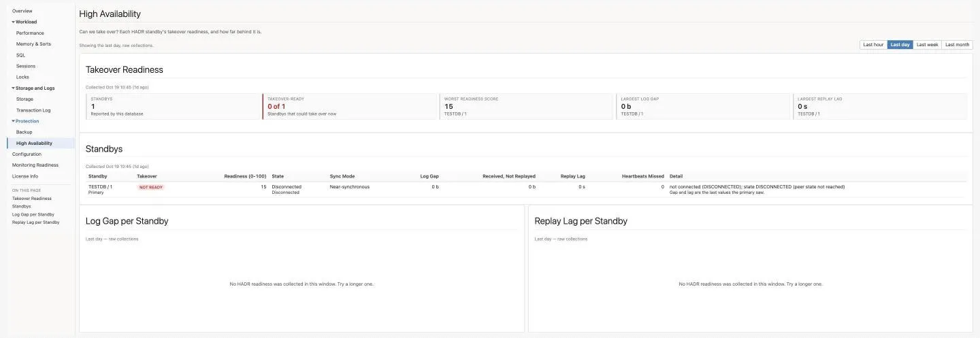The image size is (980, 338).
Task: Click the Standbys count card
Action: point(173,106)
